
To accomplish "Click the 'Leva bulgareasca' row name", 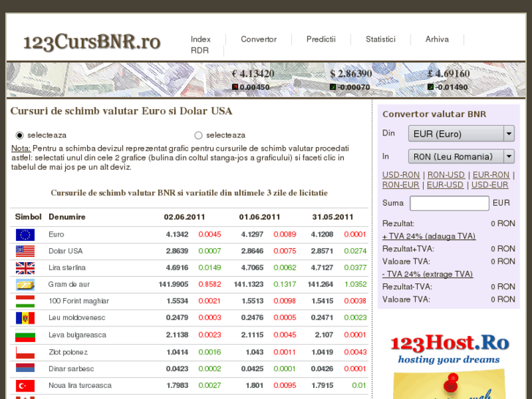I will click(78, 335).
